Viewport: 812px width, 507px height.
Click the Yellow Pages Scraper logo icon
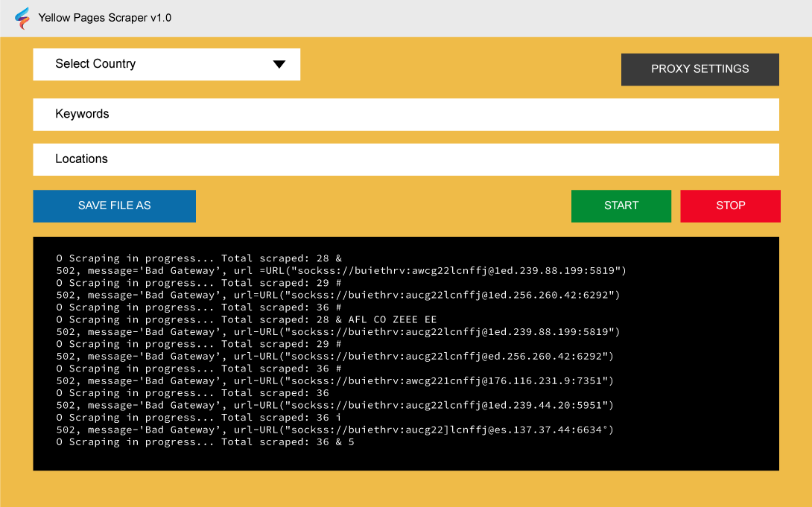22,18
